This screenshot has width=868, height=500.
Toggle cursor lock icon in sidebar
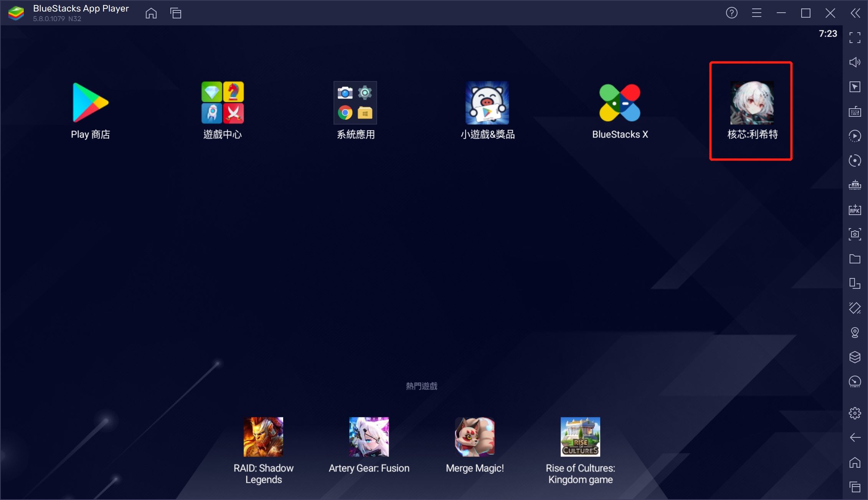tap(855, 87)
